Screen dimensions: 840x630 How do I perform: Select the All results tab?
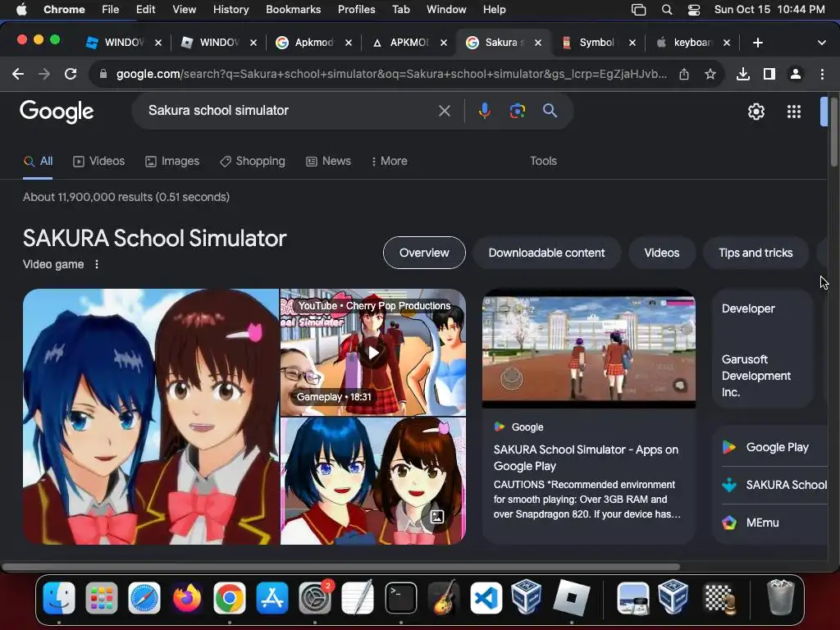click(x=38, y=162)
